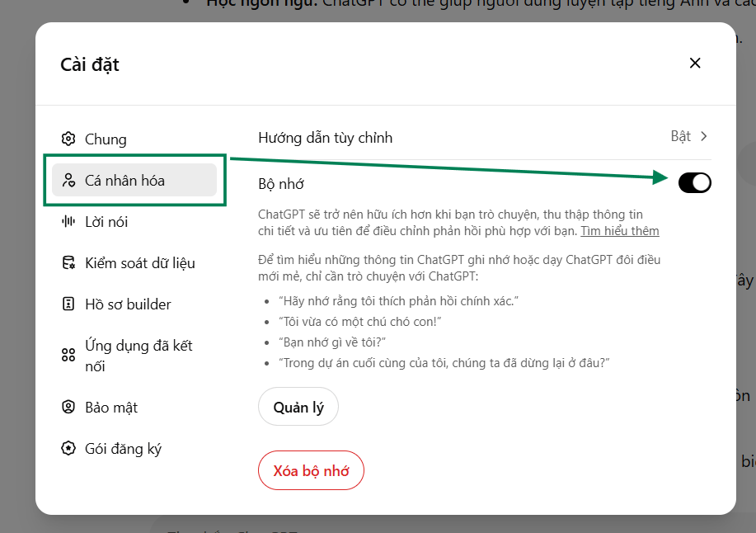Close the Cài đặt dialog
The image size is (756, 533).
pyautogui.click(x=695, y=64)
